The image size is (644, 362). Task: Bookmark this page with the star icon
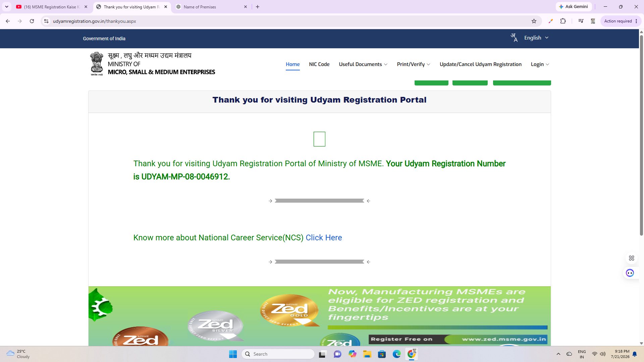[534, 21]
